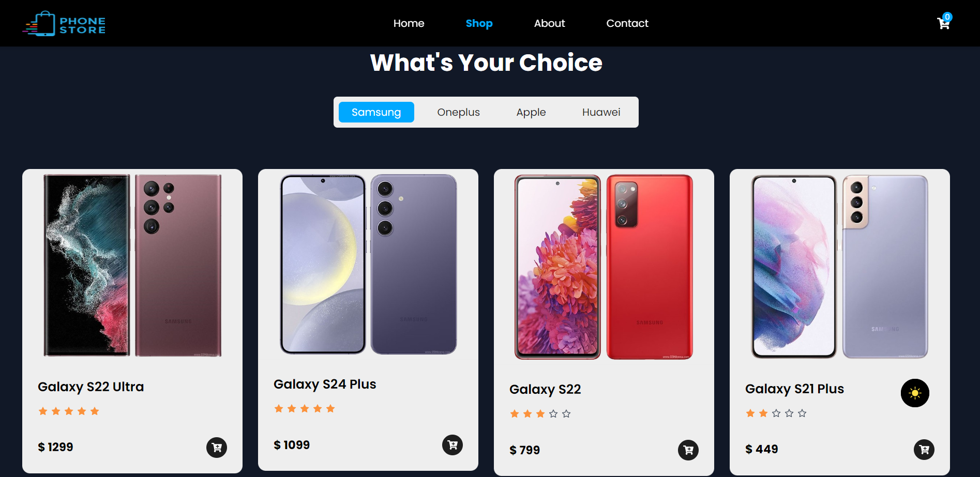
Task: Add Galaxy S24 Plus to cart
Action: tap(453, 445)
